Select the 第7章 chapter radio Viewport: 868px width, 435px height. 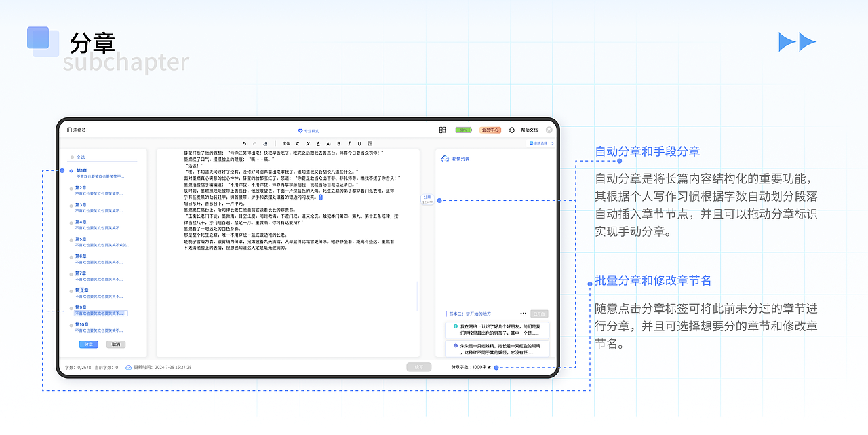[x=71, y=273]
